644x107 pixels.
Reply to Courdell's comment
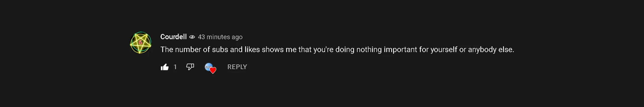(x=237, y=67)
